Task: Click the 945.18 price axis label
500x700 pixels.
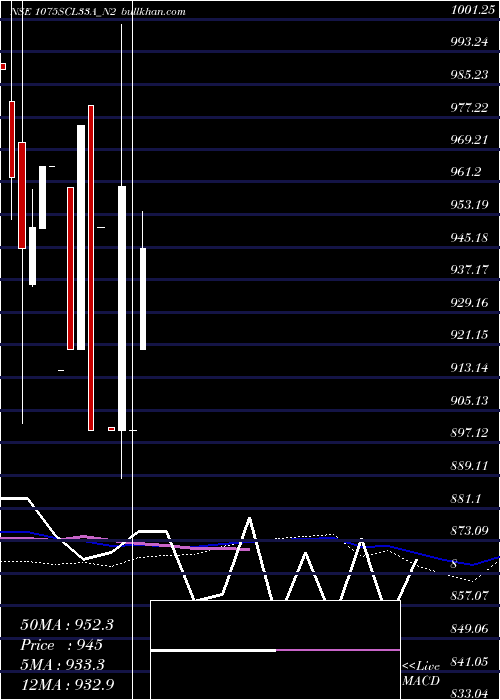Action: [x=469, y=238]
